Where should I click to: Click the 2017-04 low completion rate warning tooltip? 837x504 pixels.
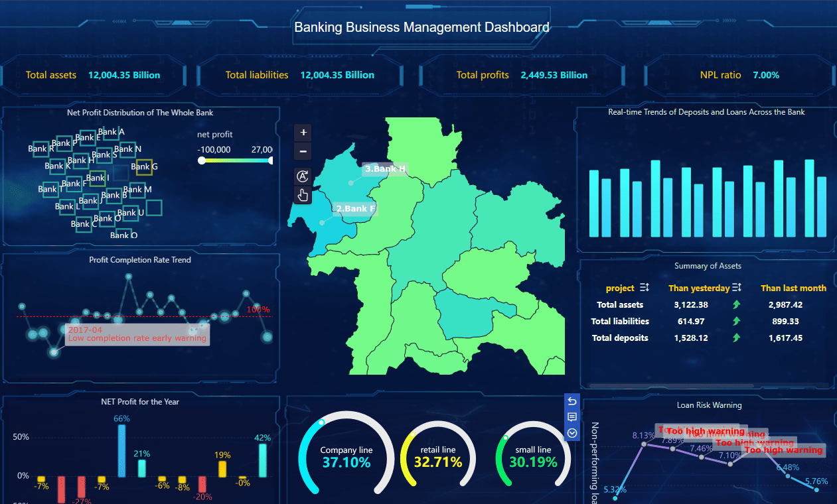pos(137,334)
